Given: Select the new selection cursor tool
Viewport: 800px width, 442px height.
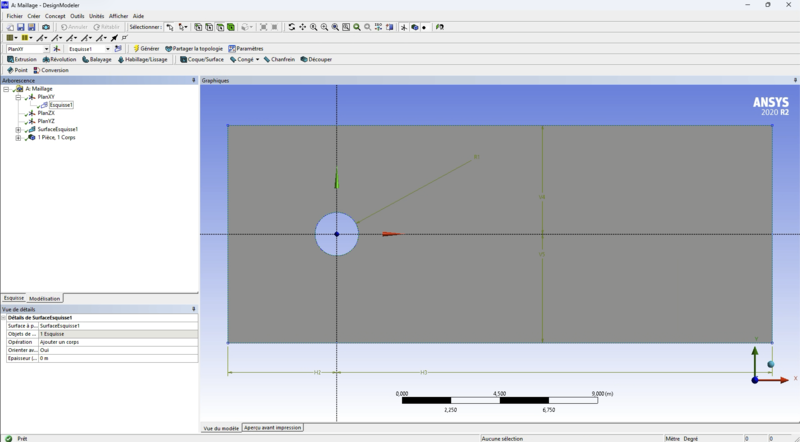Looking at the screenshot, I should [170, 27].
